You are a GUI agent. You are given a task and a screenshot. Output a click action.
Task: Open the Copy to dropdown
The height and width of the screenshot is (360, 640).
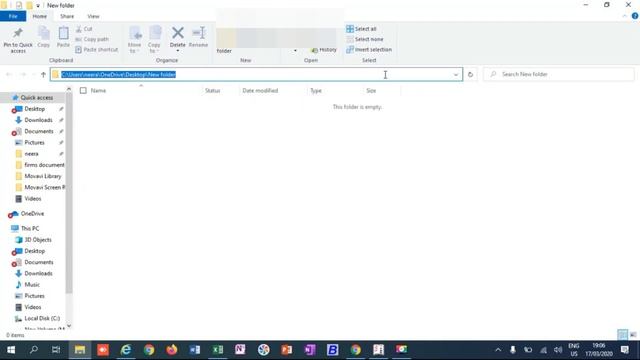[x=154, y=40]
